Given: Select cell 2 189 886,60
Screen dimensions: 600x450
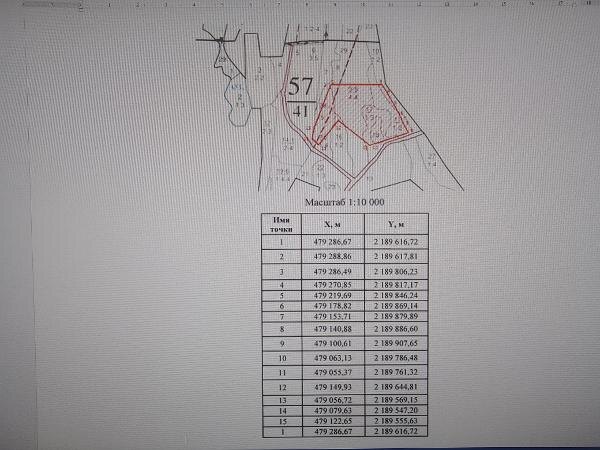Looking at the screenshot, I should click(x=396, y=329).
